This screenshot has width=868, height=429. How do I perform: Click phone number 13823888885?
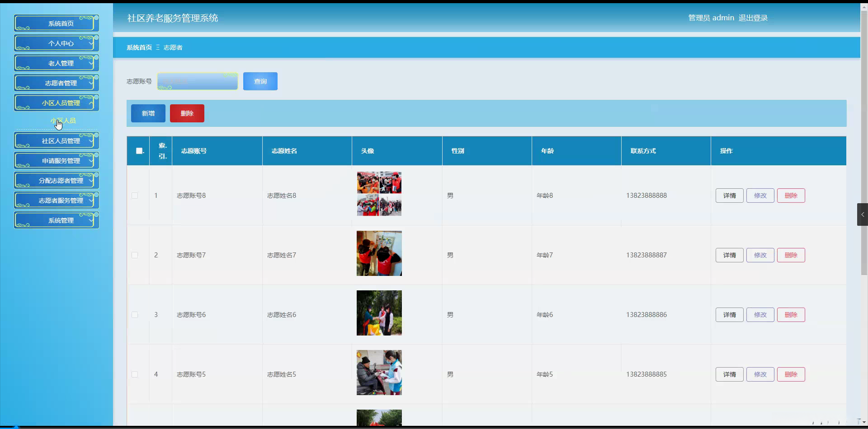point(646,374)
